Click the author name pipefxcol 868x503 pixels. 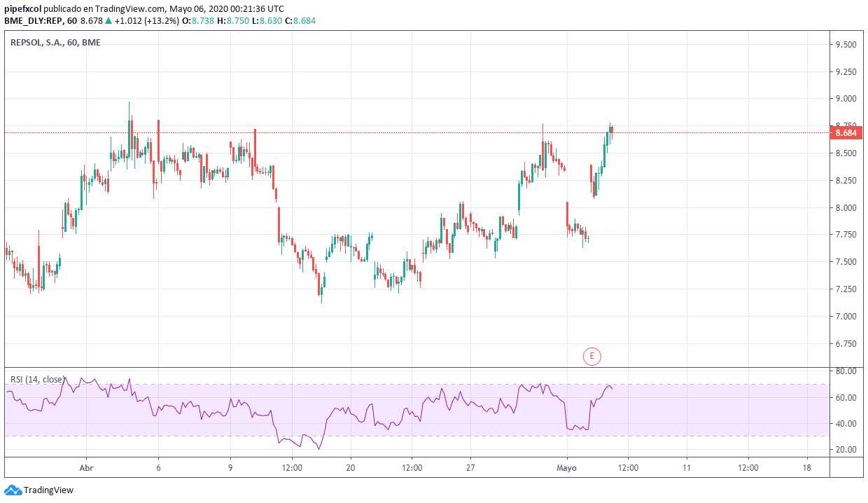click(22, 9)
